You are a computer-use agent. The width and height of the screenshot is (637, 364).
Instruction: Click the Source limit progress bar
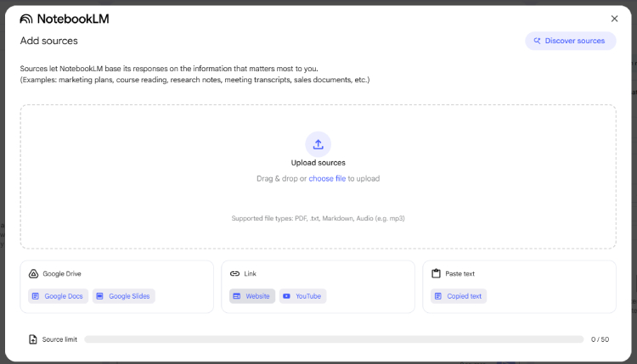(334, 339)
